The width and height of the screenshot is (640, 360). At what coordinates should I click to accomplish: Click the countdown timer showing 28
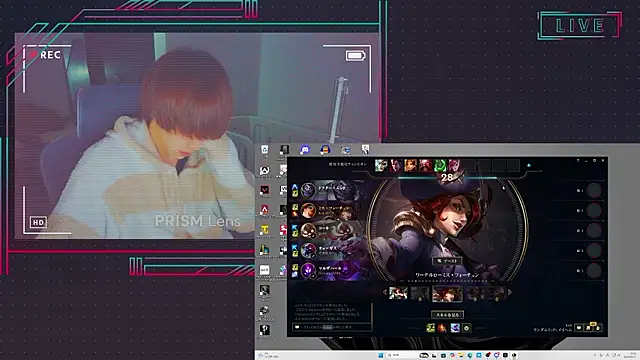click(447, 177)
